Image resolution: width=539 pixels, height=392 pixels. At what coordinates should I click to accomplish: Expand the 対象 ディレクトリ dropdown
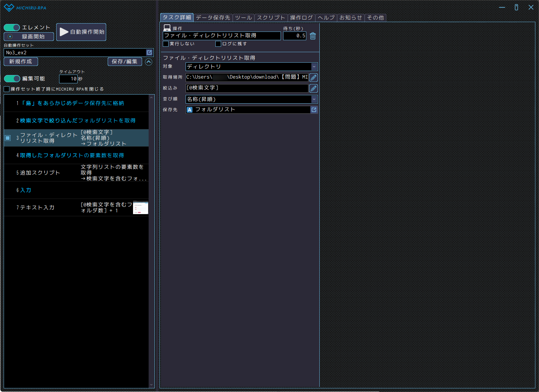click(x=314, y=67)
